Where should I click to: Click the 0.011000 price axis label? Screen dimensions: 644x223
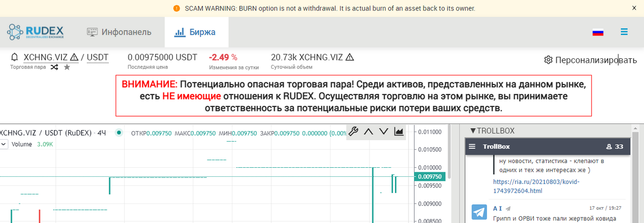pos(430,132)
